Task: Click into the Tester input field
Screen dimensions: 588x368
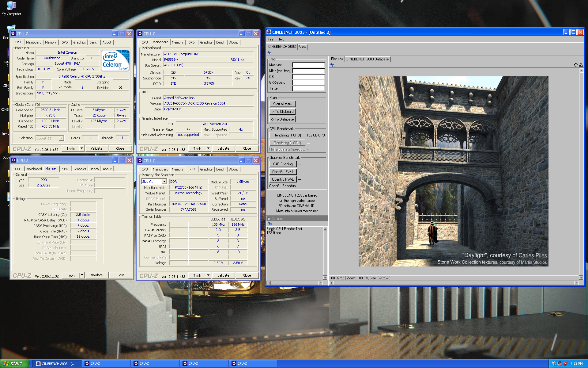Action: tap(308, 88)
